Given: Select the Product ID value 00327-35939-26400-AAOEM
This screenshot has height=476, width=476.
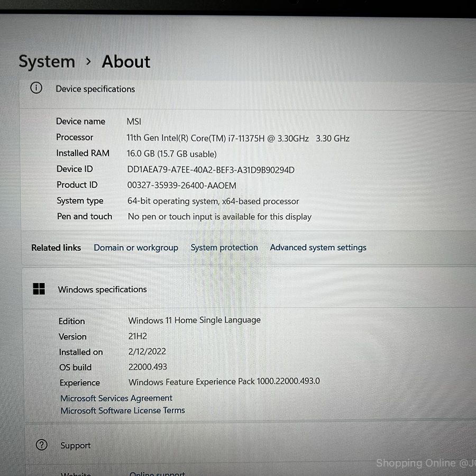Looking at the screenshot, I should (181, 185).
